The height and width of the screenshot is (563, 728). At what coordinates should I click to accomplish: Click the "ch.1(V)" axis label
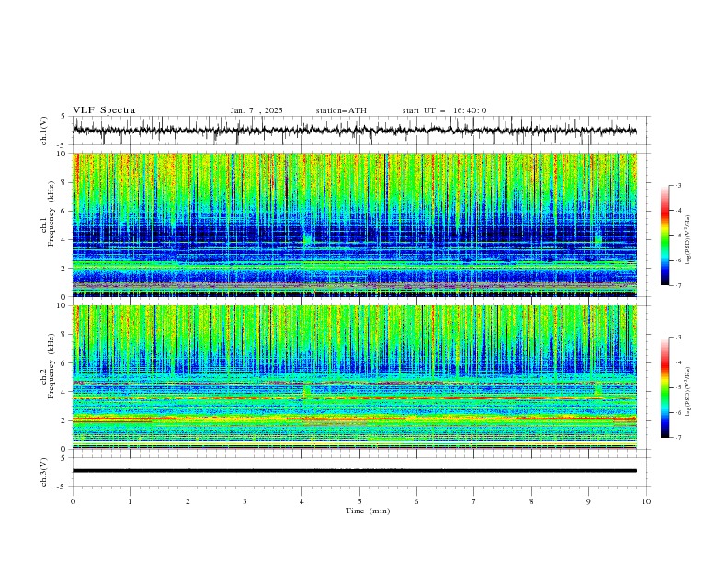[x=44, y=131]
